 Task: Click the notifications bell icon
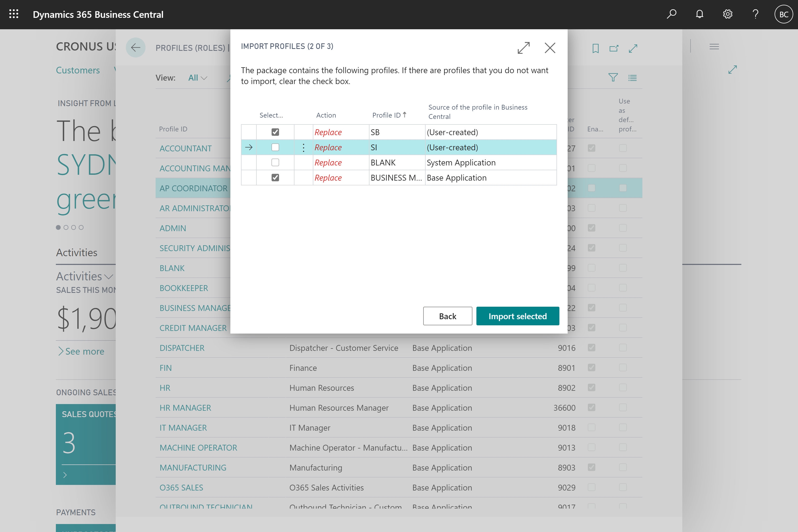tap(699, 15)
